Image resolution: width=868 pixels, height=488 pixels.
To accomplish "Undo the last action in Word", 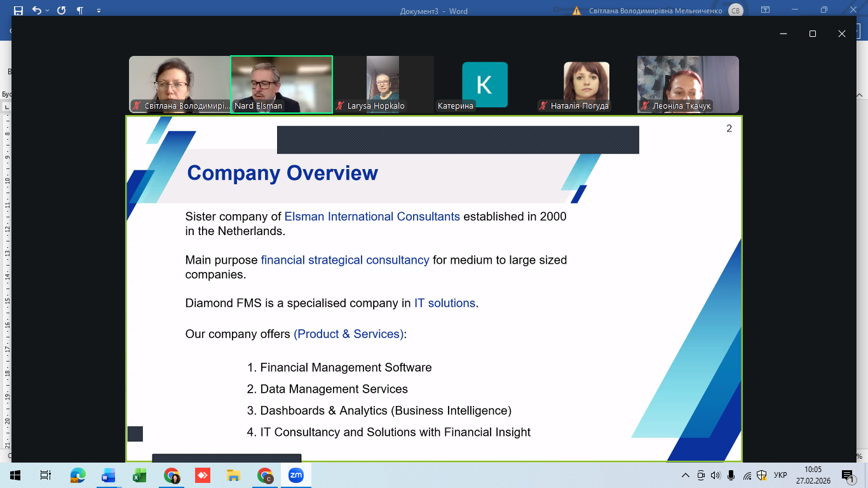I will coord(36,11).
